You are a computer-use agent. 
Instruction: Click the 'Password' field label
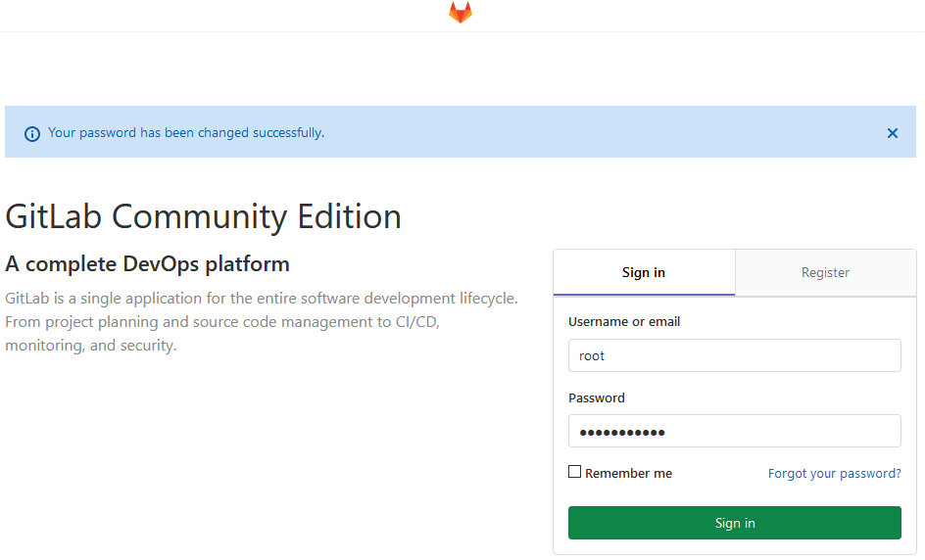tap(597, 397)
